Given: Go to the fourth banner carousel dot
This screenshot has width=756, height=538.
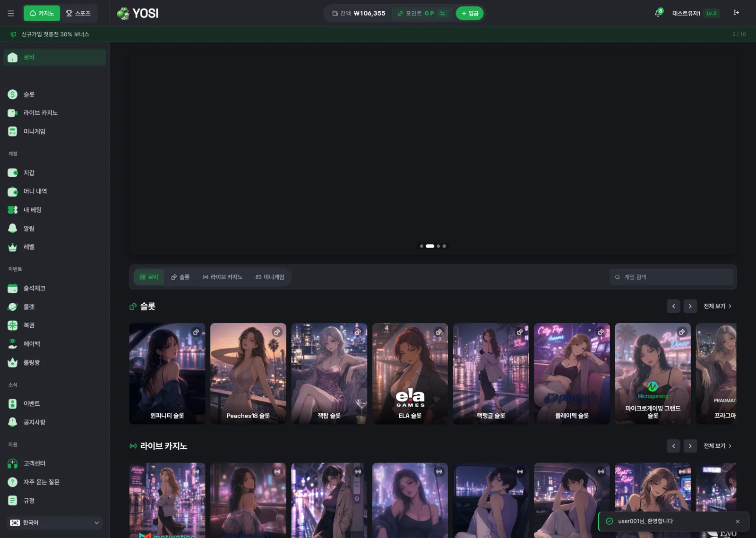Looking at the screenshot, I should [444, 246].
